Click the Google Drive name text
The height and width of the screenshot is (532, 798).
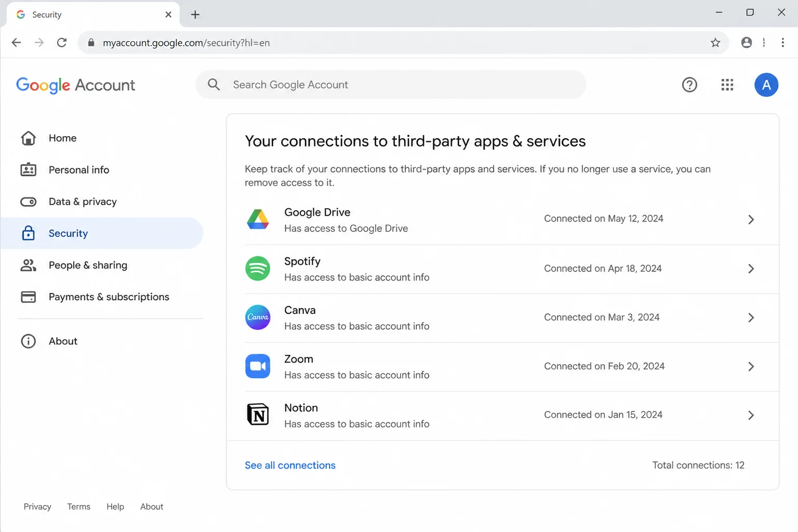point(317,212)
